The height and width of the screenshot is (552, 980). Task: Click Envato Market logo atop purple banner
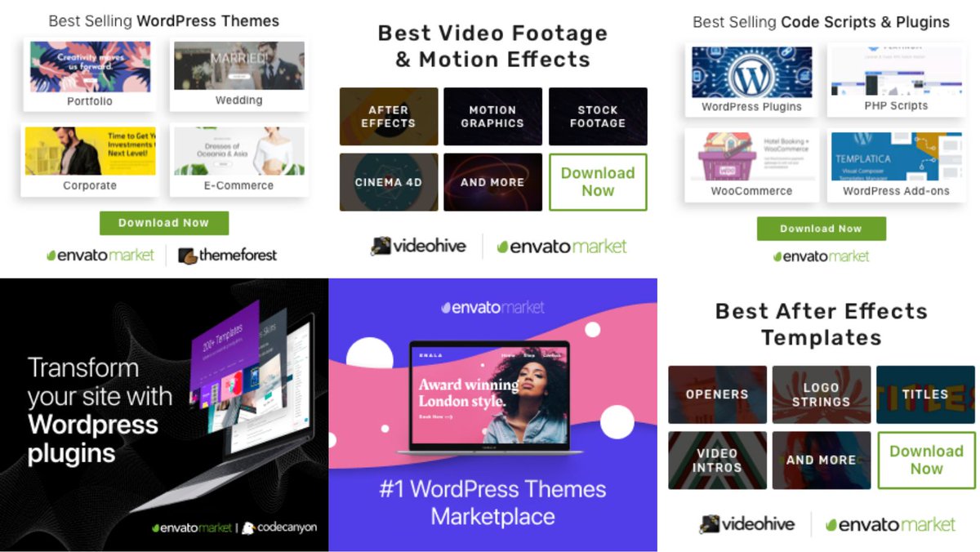point(492,308)
